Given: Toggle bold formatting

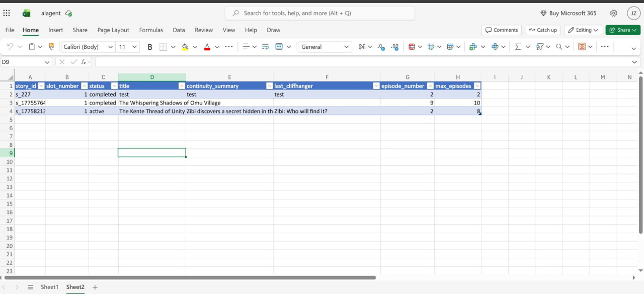Looking at the screenshot, I should (149, 47).
